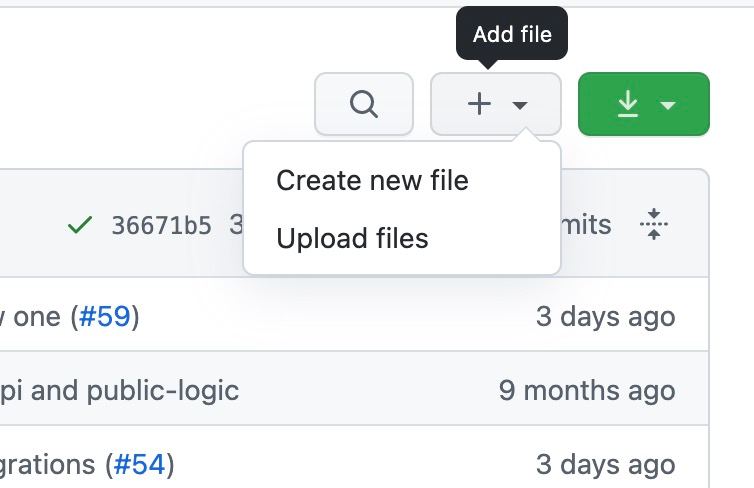Follow the #54 pull request link

coord(140,464)
